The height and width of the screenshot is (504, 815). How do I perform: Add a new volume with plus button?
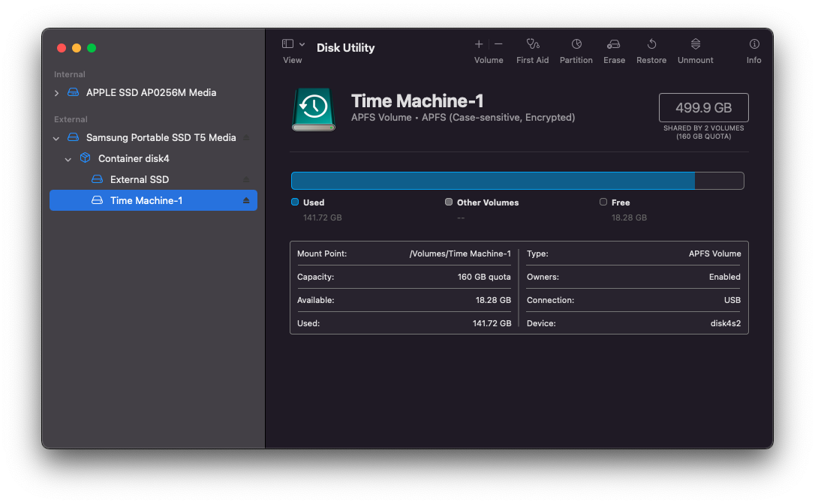click(x=479, y=44)
